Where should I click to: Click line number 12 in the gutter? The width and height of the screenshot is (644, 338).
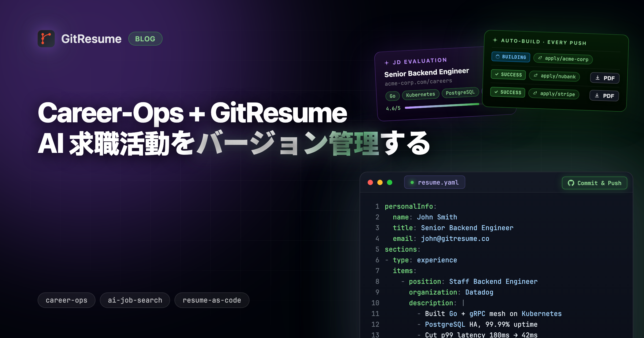click(375, 324)
